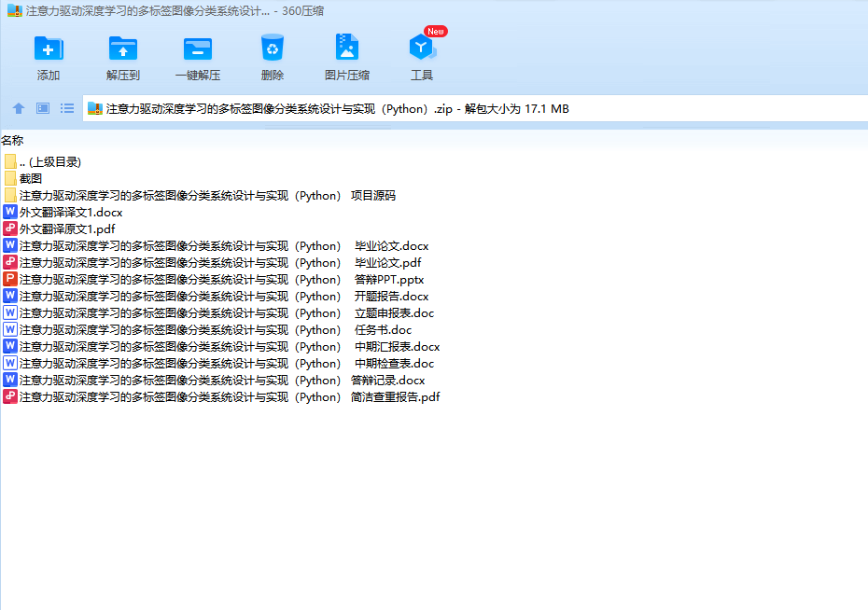Select the 答辩PPT.pptx file
This screenshot has height=610, width=868.
point(214,279)
